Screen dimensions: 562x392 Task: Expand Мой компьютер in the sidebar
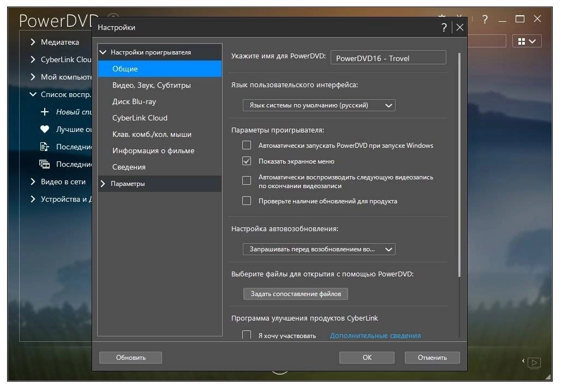tap(33, 77)
